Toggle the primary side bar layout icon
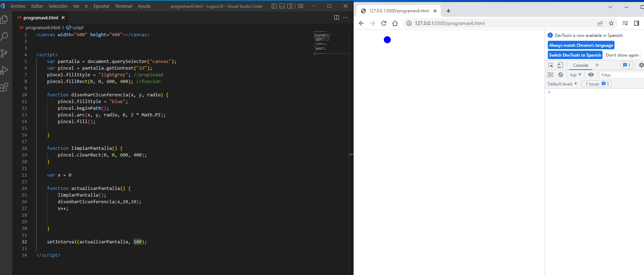 [x=274, y=6]
